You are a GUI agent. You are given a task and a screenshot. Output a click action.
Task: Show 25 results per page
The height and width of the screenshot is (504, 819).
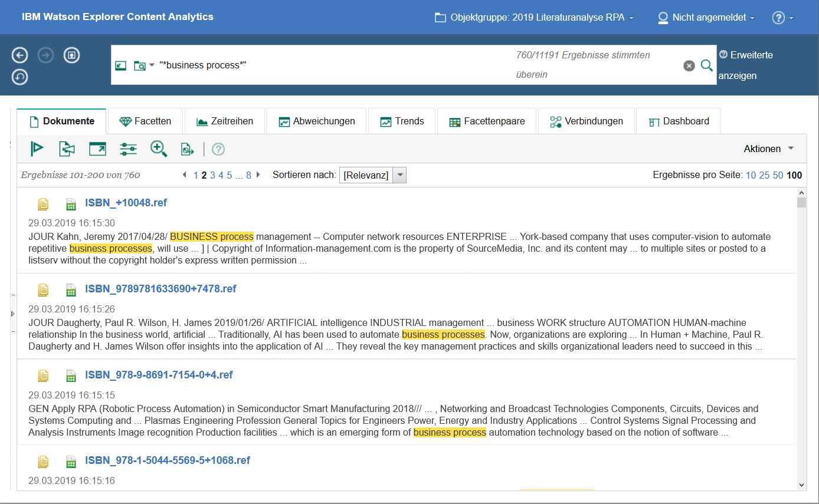[x=764, y=175]
